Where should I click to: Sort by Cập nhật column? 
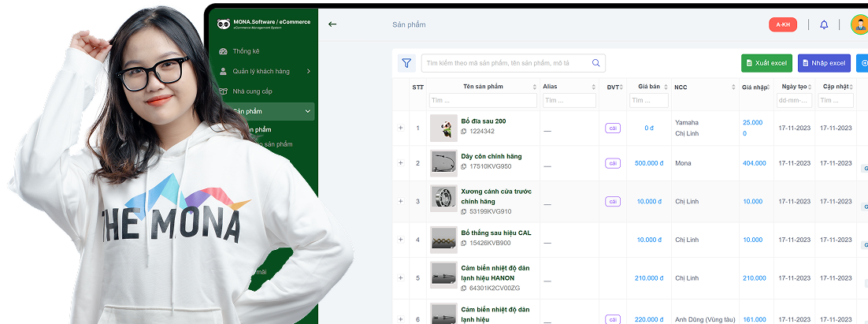851,87
